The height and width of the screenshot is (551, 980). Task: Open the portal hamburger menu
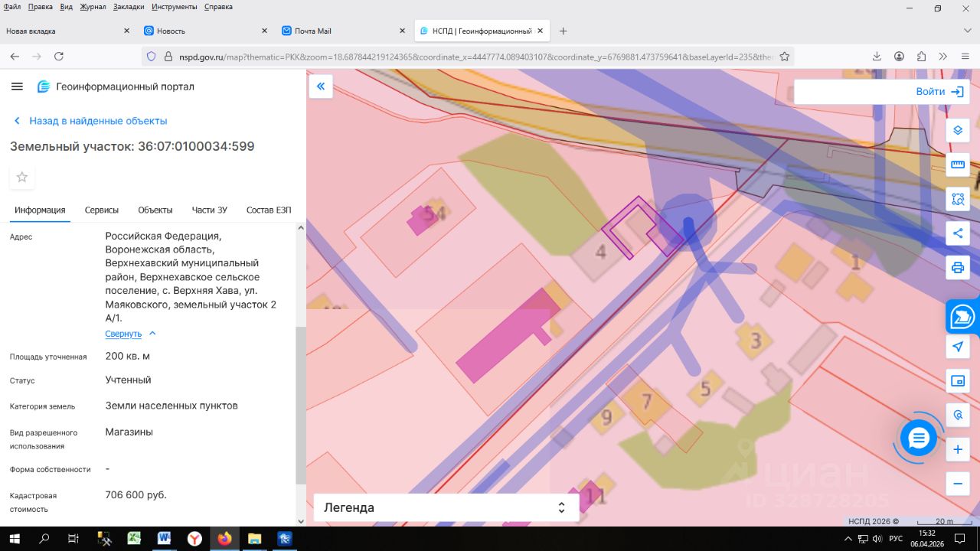(x=17, y=86)
